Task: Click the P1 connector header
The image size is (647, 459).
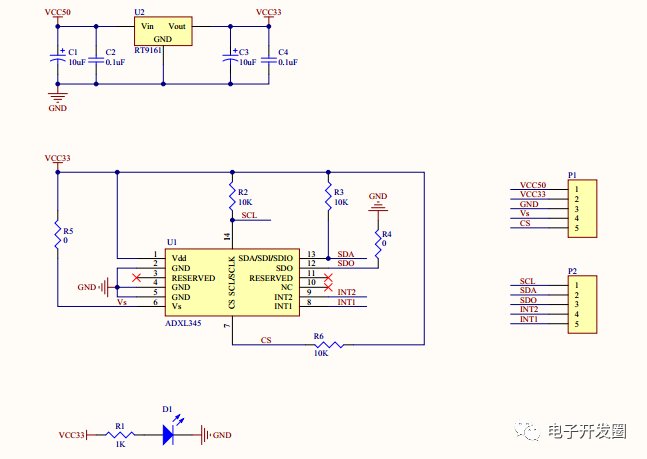Action: pyautogui.click(x=582, y=208)
